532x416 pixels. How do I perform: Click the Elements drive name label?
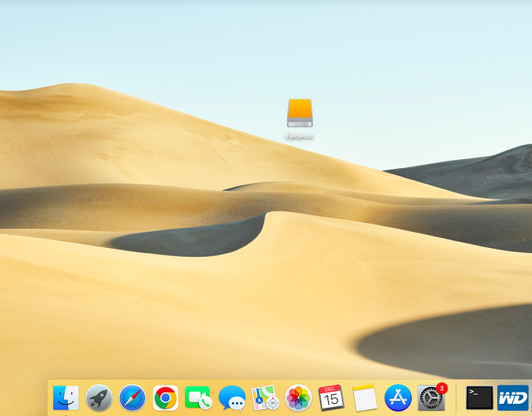tap(299, 137)
